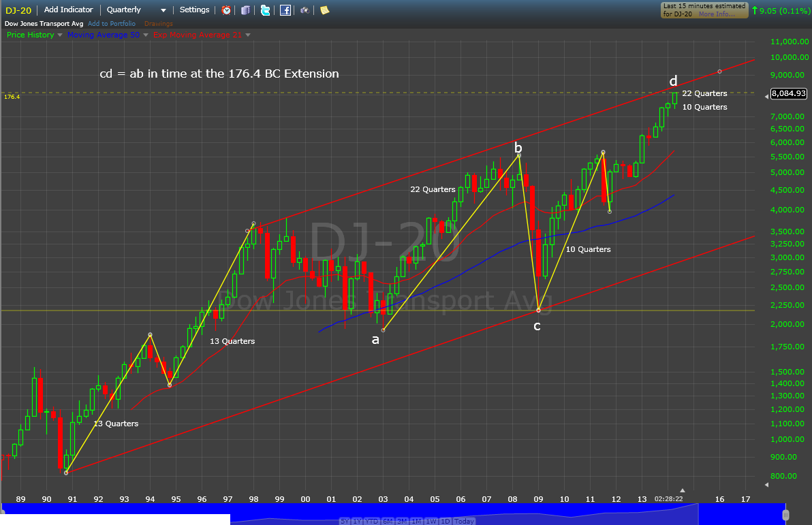Select the 1W range button
This screenshot has width=812, height=525.
431,522
